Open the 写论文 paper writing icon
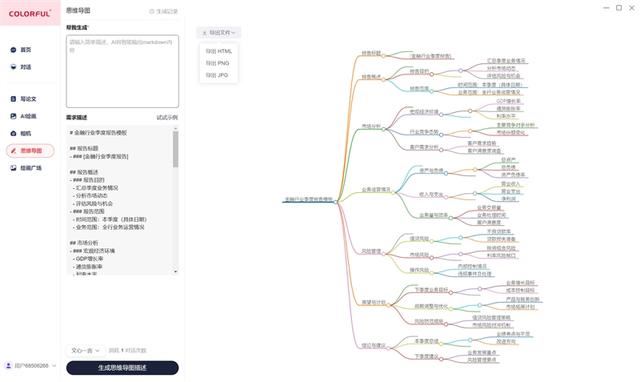This screenshot has height=382, width=640. (13, 99)
